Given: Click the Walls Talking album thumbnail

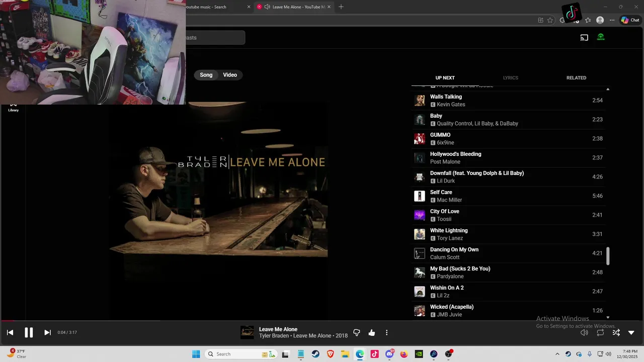Looking at the screenshot, I should click(420, 101).
